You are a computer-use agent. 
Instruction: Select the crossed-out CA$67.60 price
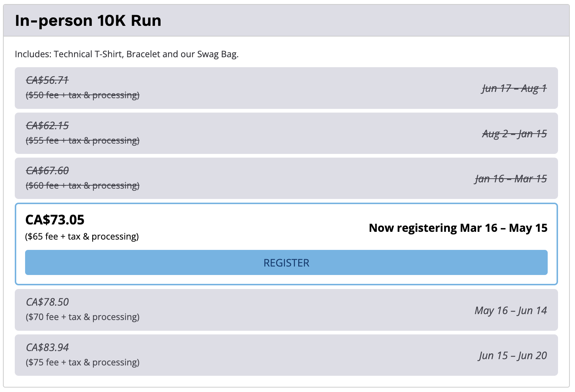coord(47,171)
